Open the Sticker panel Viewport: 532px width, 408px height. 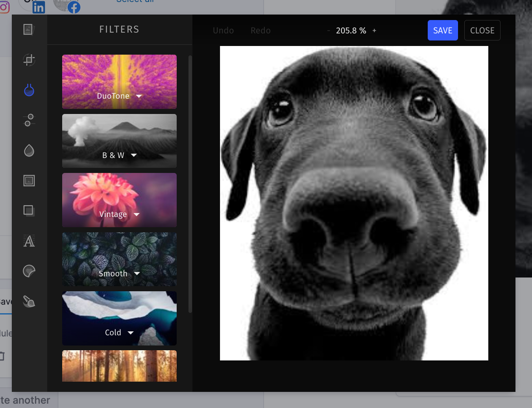pos(29,271)
